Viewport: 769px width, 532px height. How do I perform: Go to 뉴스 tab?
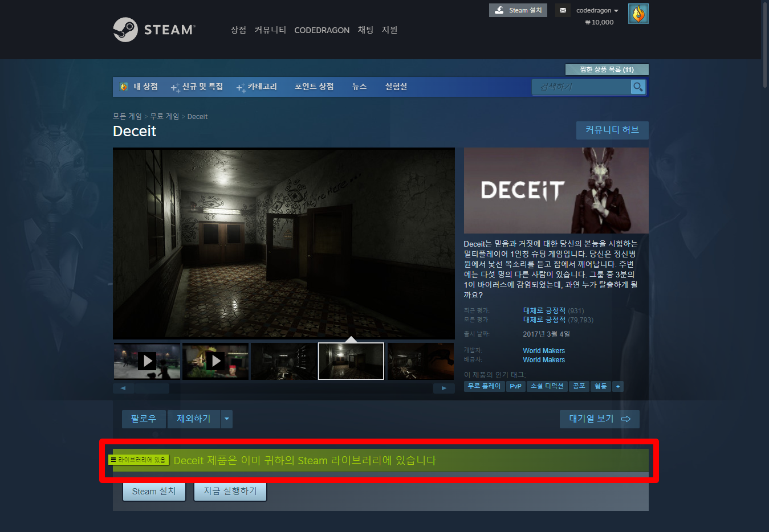coord(359,87)
